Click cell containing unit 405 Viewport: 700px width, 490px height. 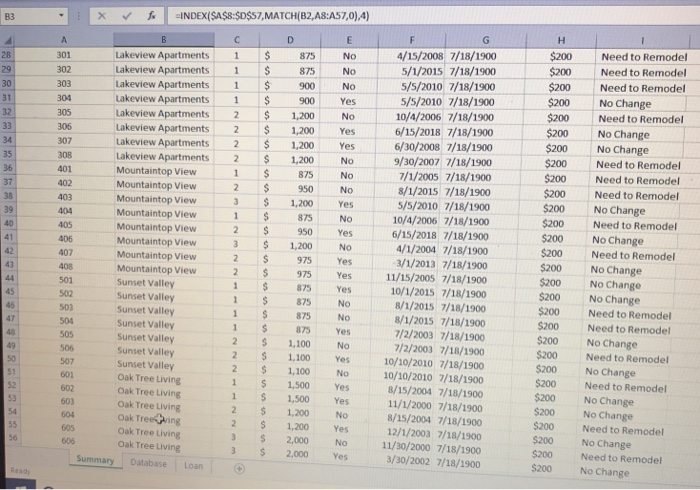tap(65, 225)
